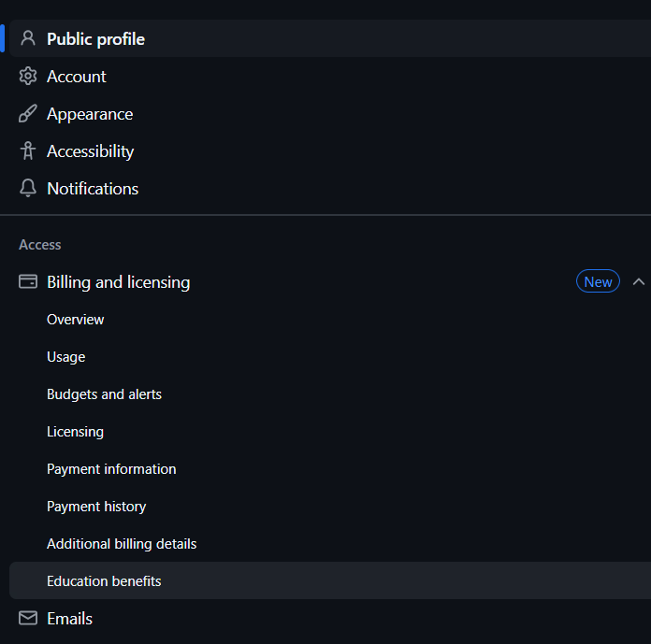Click the Accessibility figure icon

(28, 150)
